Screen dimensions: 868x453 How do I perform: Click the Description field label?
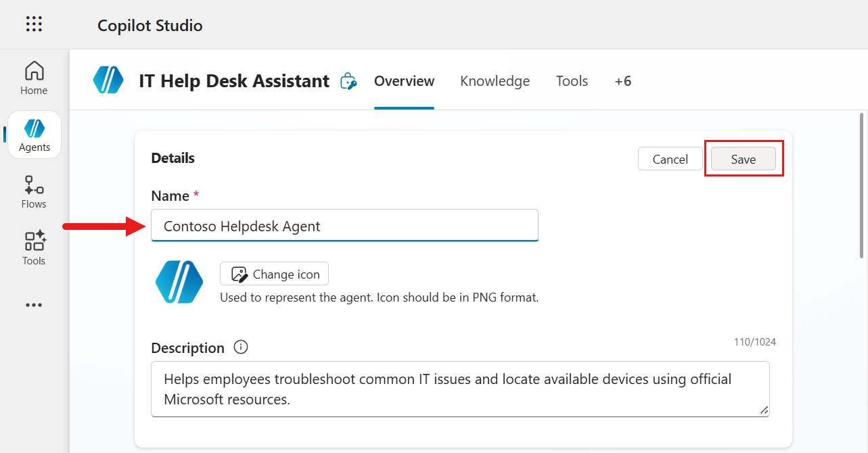pos(187,348)
